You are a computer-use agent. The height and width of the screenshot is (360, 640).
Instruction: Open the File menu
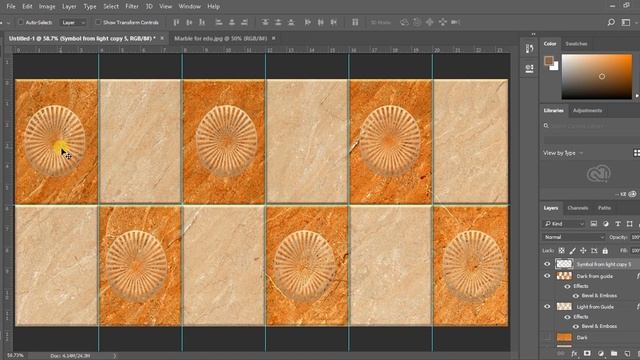[11, 7]
